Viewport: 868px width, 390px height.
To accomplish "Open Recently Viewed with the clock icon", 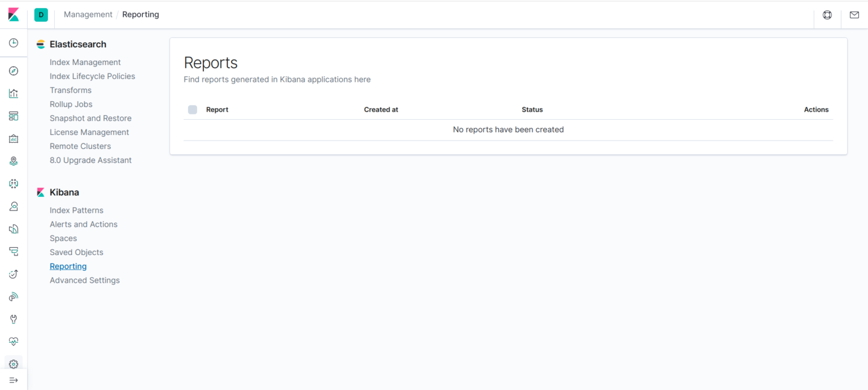I will point(14,42).
